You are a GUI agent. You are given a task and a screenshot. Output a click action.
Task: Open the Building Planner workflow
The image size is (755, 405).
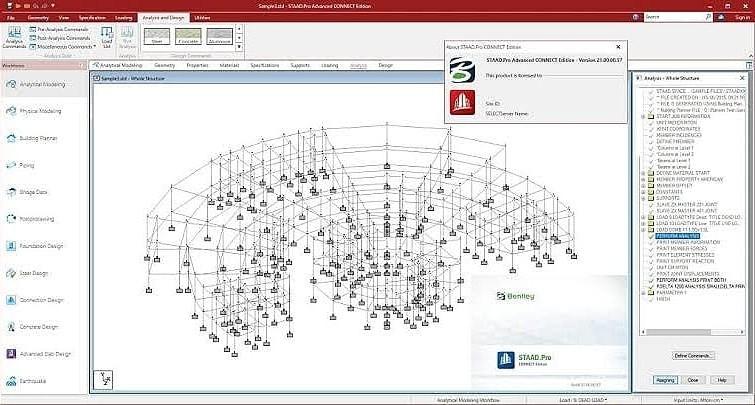(33, 138)
